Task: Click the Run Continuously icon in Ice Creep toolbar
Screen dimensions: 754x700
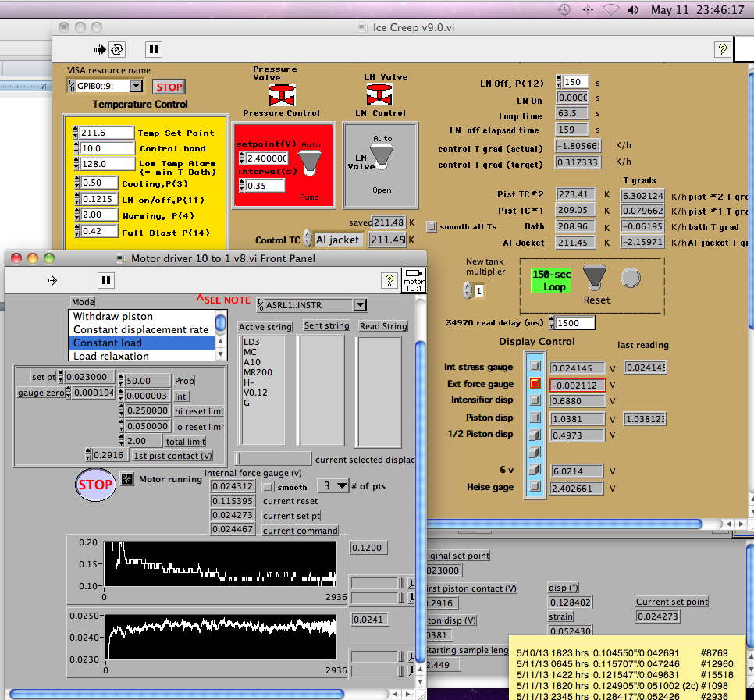Action: click(x=116, y=49)
